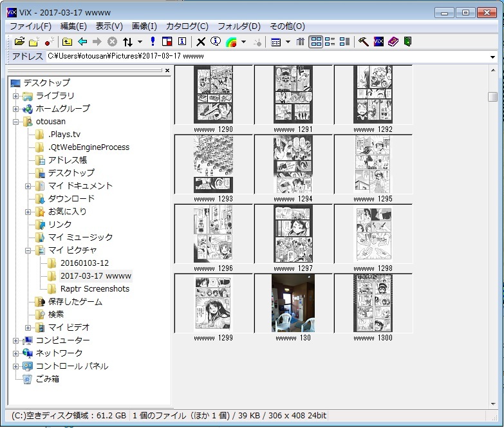Select the ダウンロード folder
Viewport: 504px width, 428px height.
[x=71, y=199]
